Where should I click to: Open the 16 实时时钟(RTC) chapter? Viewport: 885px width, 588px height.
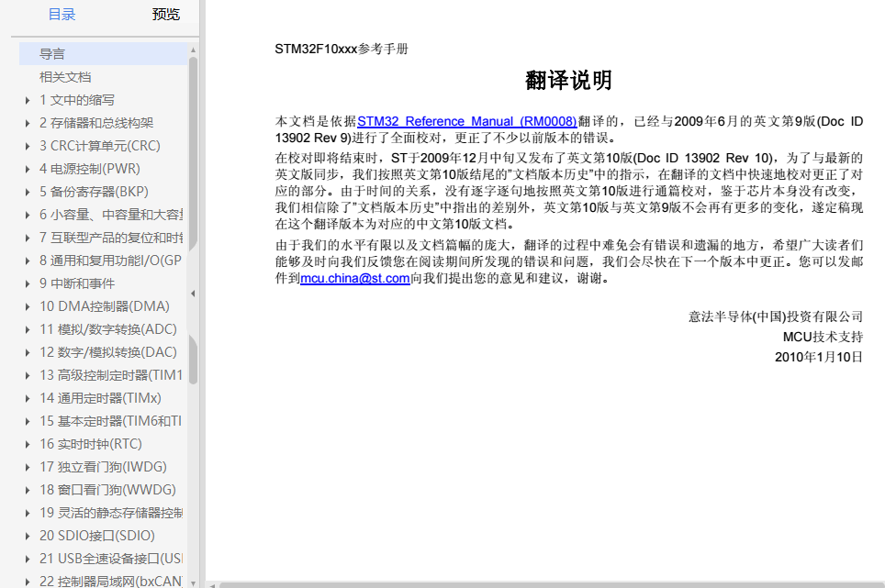[x=91, y=444]
